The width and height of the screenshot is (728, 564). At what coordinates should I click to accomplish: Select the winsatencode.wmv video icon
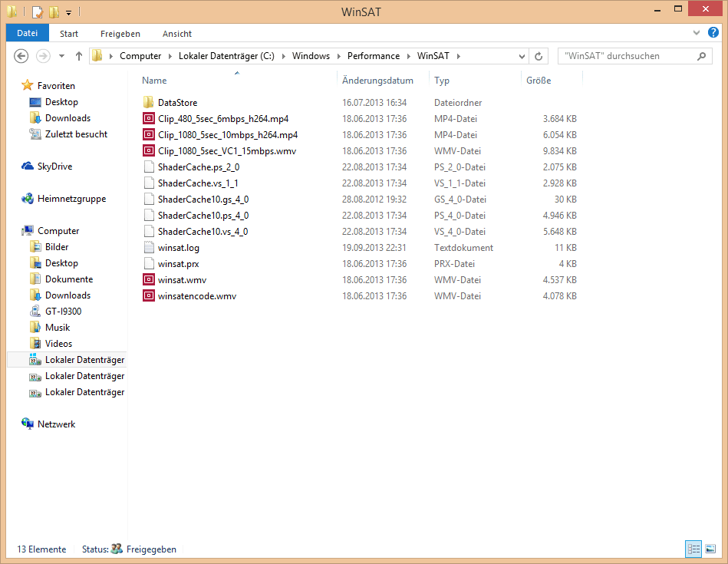point(149,296)
